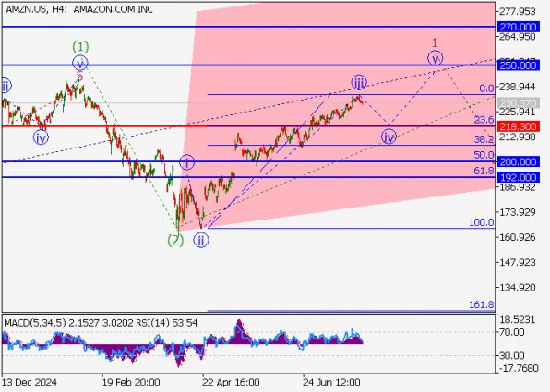The width and height of the screenshot is (550, 392).
Task: Click the brown wave 5 label
Action: tap(80, 76)
